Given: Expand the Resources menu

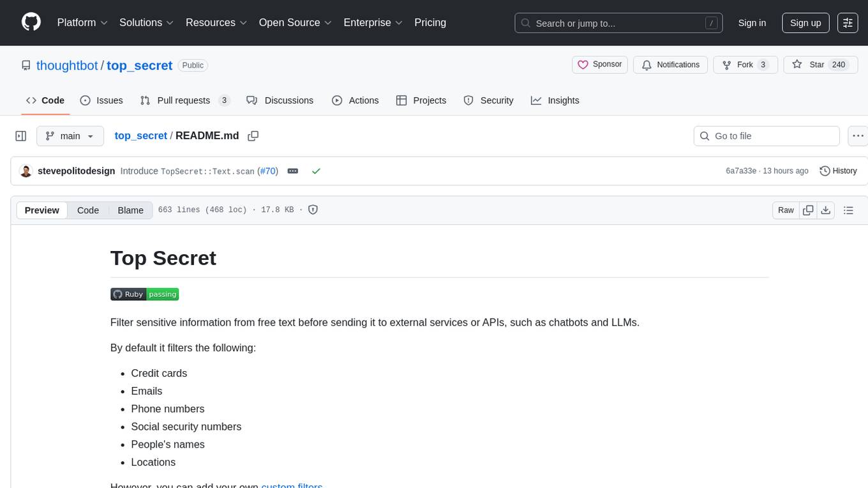Looking at the screenshot, I should point(216,22).
